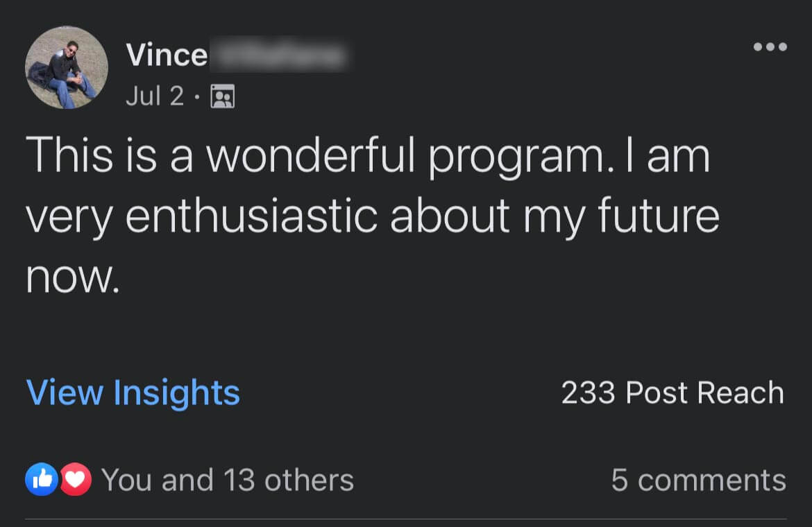This screenshot has width=812, height=527.
Task: Open the profile via the name "Vince"
Action: (x=167, y=55)
